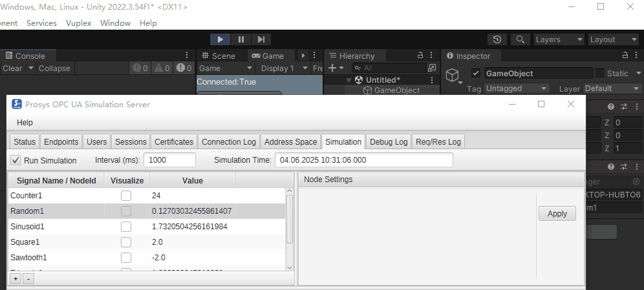644x290 pixels.
Task: Open Game panel three-dot menu
Action: [x=314, y=56]
